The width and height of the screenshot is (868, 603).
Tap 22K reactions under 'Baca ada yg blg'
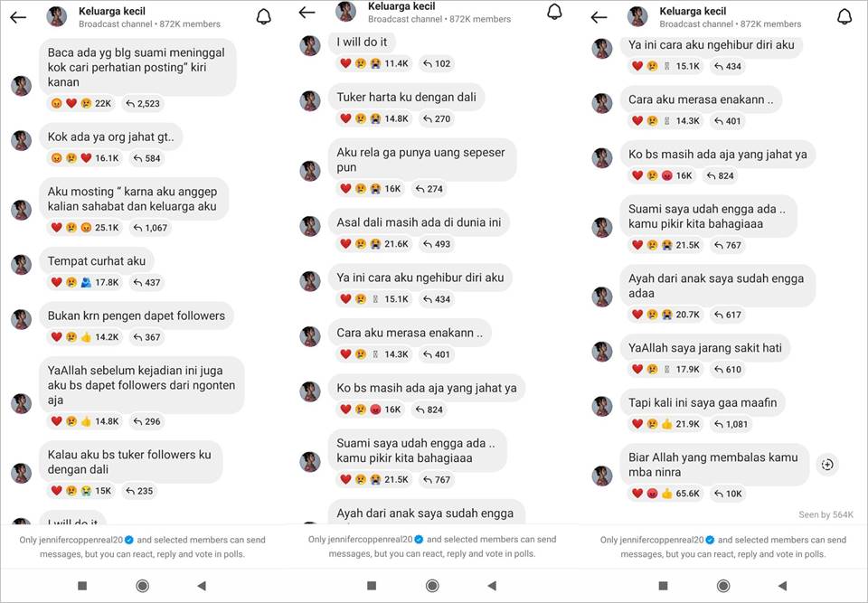click(81, 104)
